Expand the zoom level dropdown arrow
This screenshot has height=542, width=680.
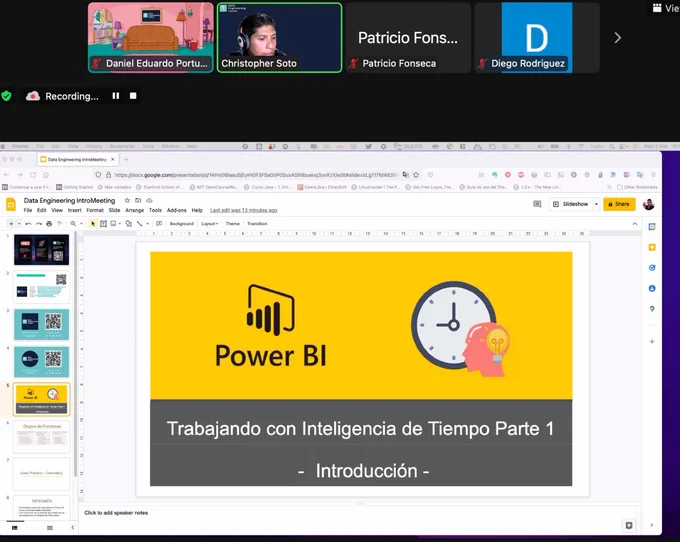tap(81, 224)
